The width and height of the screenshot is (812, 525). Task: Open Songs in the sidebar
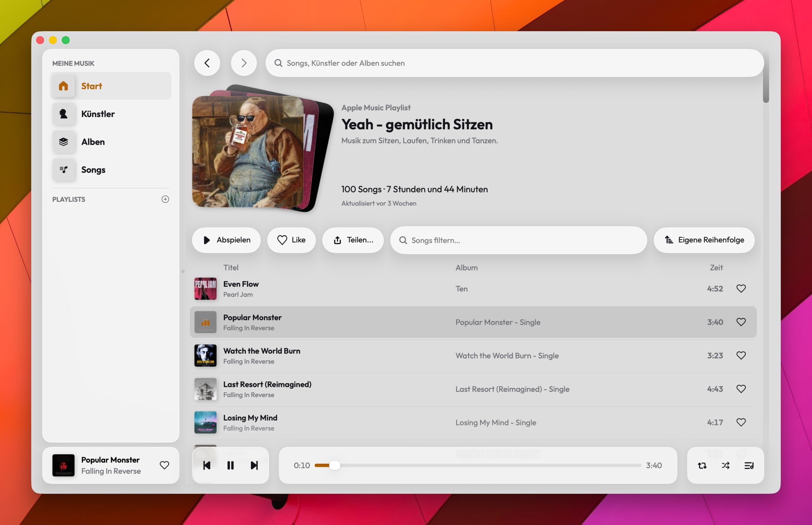pos(93,170)
